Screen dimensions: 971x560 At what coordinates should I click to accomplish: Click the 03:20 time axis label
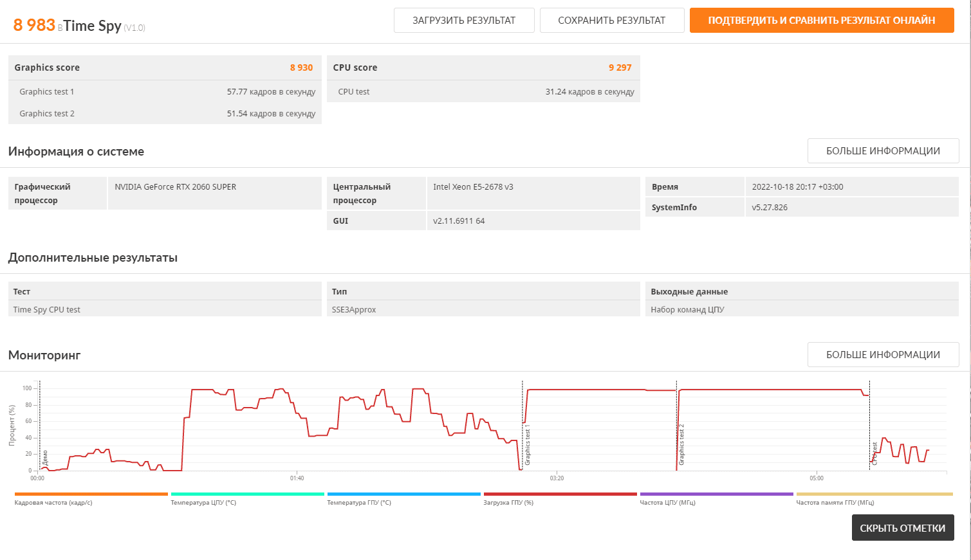pos(557,478)
